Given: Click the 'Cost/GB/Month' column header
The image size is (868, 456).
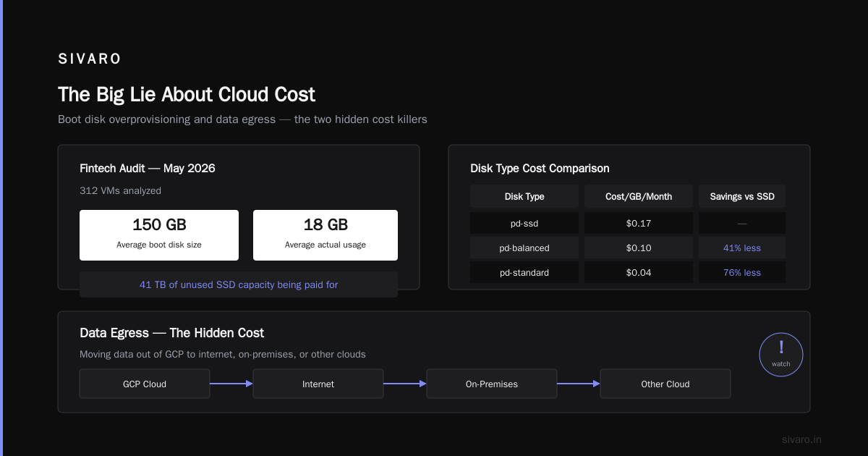Looking at the screenshot, I should (x=639, y=196).
